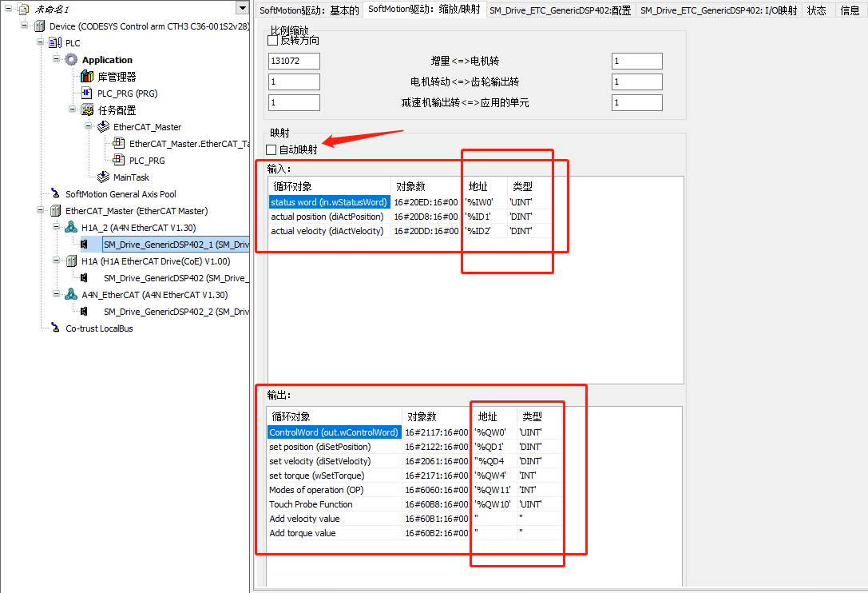Select Touch Probe Function row

click(414, 504)
